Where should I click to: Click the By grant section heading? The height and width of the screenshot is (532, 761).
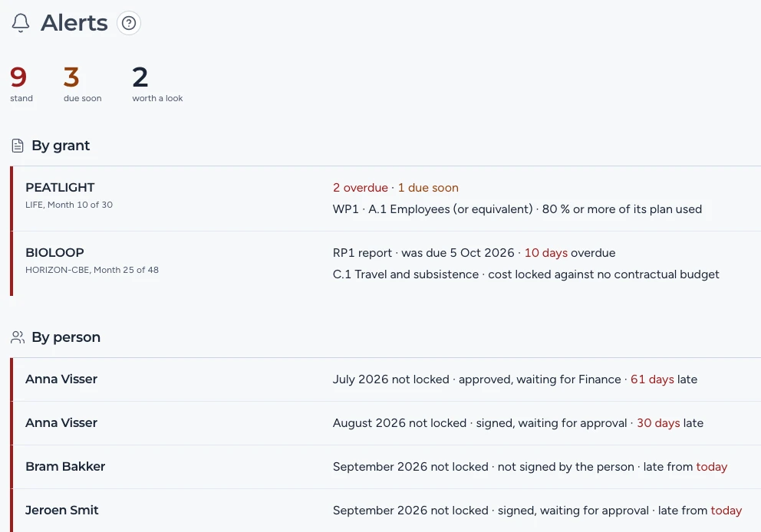(61, 146)
